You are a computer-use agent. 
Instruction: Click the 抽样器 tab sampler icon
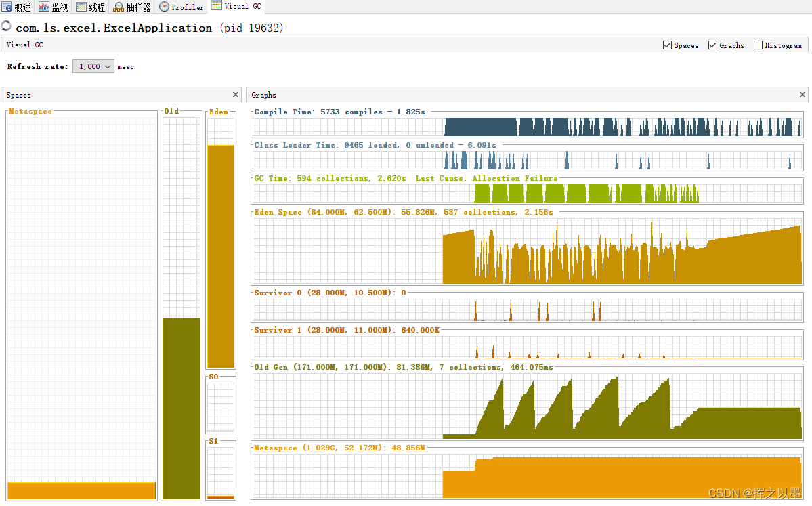click(x=119, y=7)
